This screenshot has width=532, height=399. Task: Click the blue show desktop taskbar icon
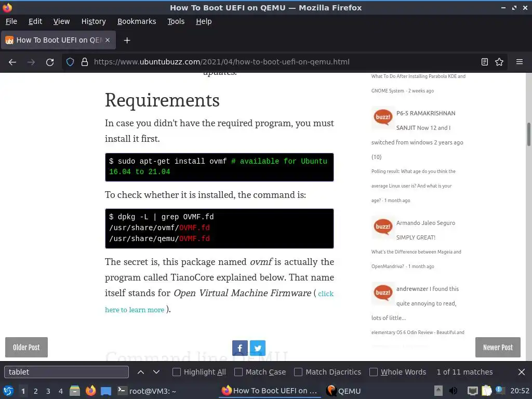pos(106,391)
